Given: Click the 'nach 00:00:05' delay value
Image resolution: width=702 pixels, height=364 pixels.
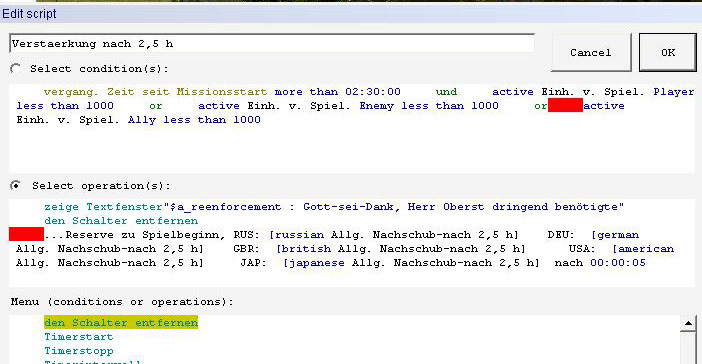Looking at the screenshot, I should pos(600,262).
